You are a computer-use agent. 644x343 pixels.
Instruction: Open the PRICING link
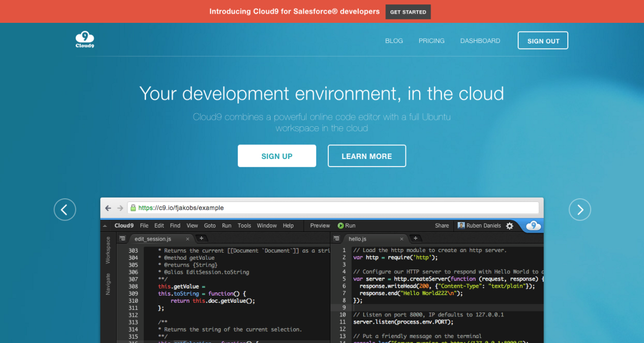pyautogui.click(x=431, y=41)
